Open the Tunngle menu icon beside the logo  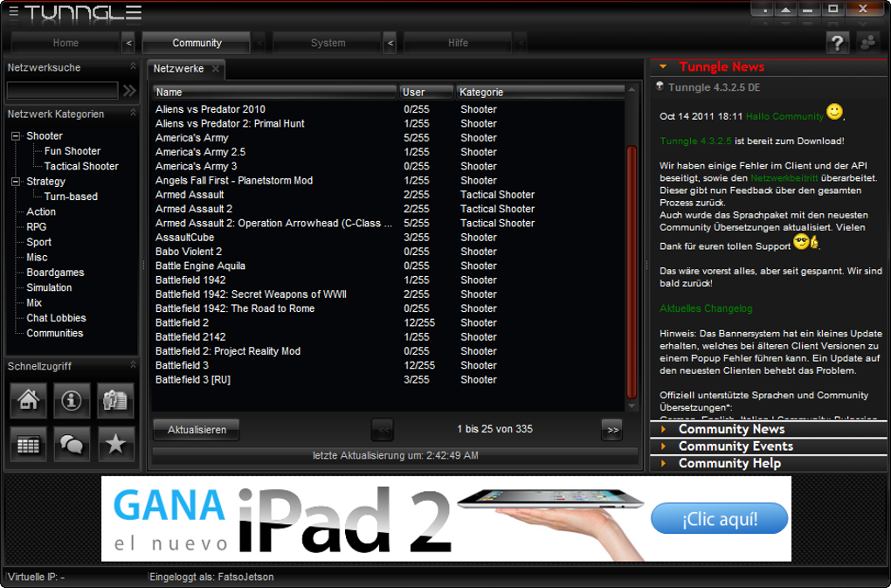(x=14, y=11)
